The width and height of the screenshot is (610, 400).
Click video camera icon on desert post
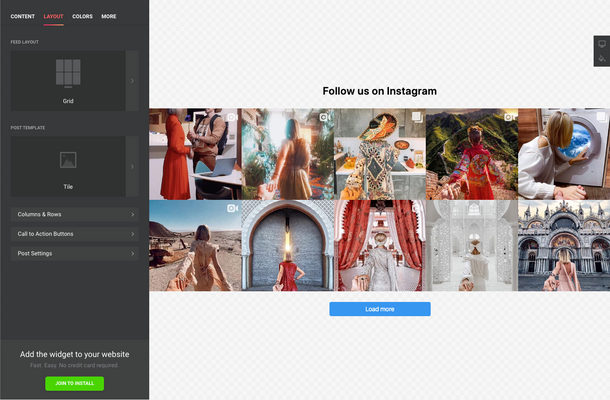click(x=232, y=209)
